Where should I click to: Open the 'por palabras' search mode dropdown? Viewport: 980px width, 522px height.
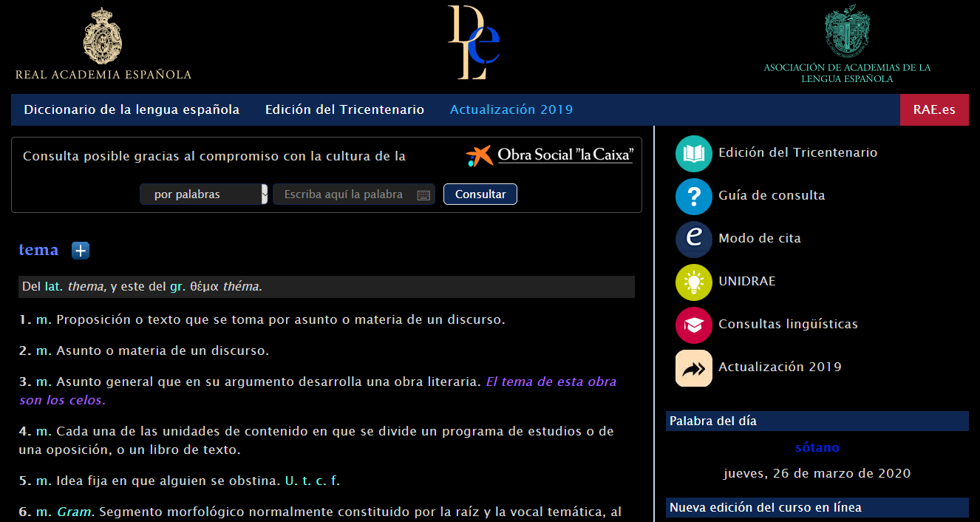coord(203,194)
